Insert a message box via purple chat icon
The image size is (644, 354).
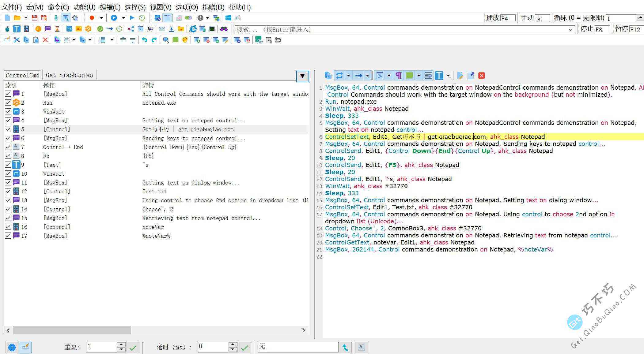click(48, 29)
